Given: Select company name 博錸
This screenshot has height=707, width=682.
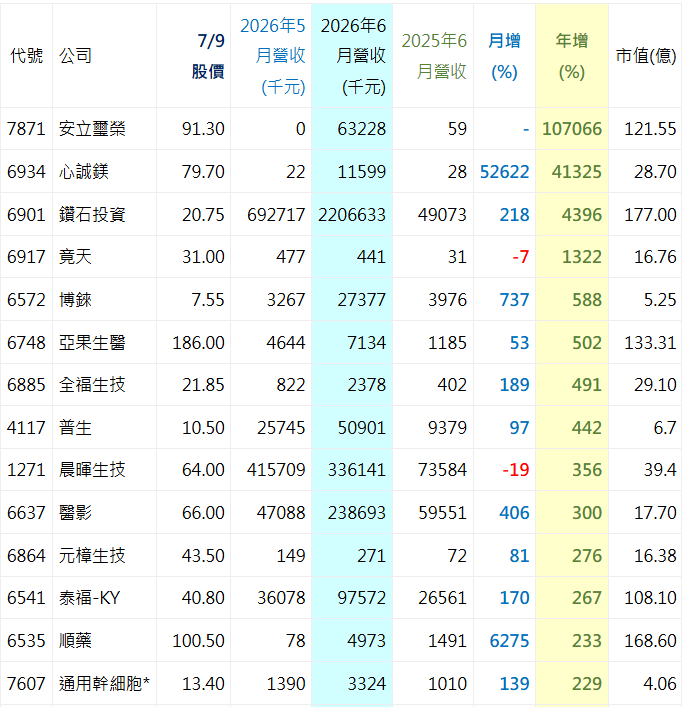Looking at the screenshot, I should (x=75, y=300).
